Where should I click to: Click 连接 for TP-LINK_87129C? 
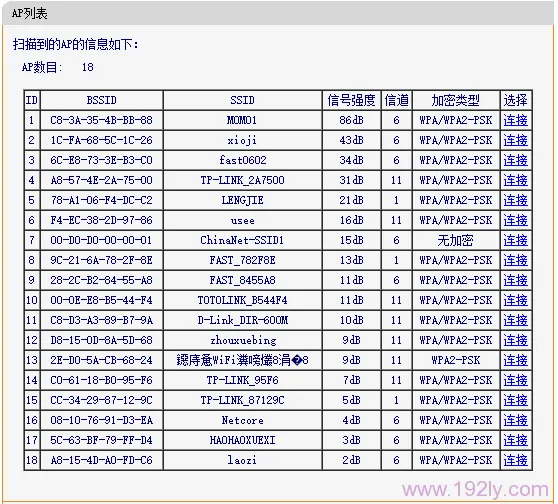(x=515, y=400)
